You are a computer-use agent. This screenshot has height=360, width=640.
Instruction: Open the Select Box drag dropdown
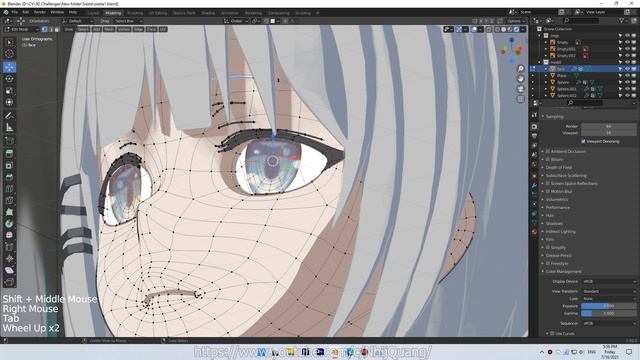coord(127,21)
